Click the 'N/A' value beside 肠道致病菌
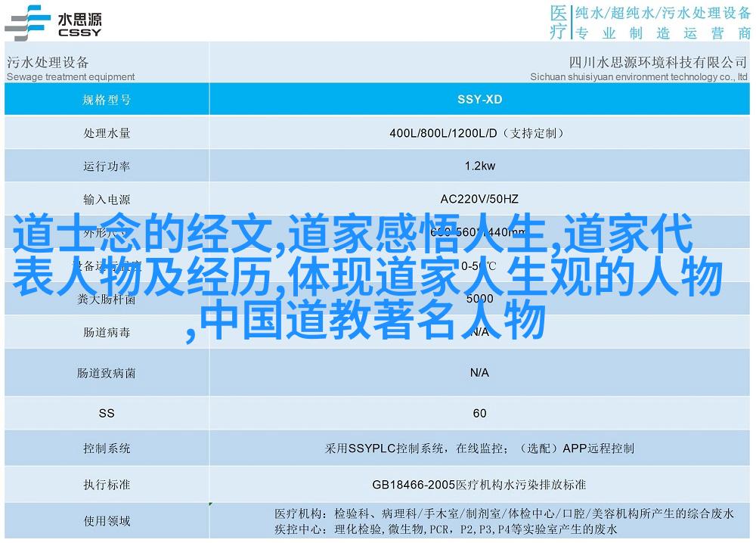 (x=479, y=373)
